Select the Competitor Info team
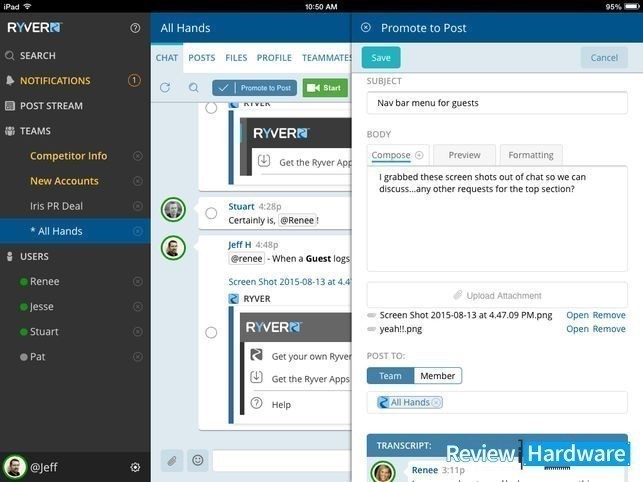This screenshot has width=643, height=482. tap(68, 156)
